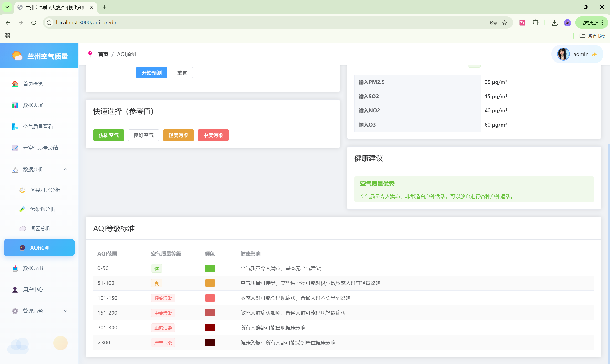The image size is (610, 364).
Task: Click the browser address bar URL
Action: tap(87, 23)
